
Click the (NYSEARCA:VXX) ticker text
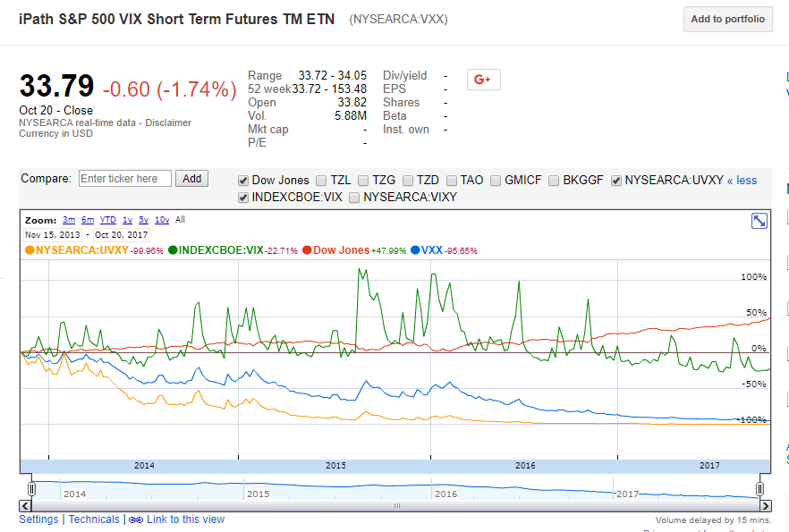click(x=399, y=19)
